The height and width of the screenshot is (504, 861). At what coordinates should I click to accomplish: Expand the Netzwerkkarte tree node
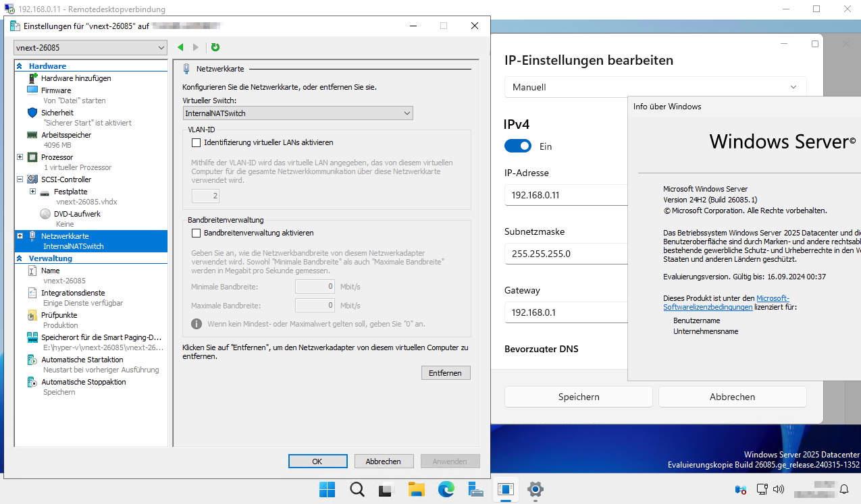pos(20,236)
